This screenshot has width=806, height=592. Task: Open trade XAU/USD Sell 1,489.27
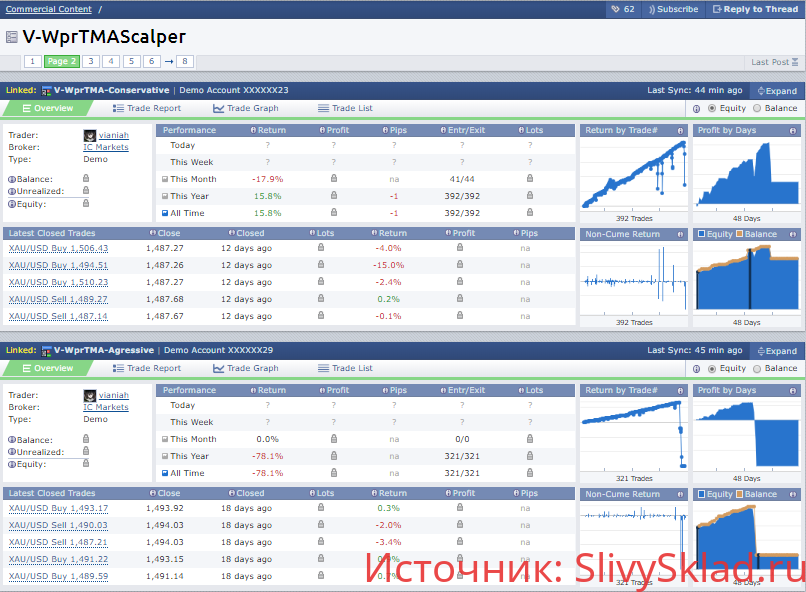[59, 299]
